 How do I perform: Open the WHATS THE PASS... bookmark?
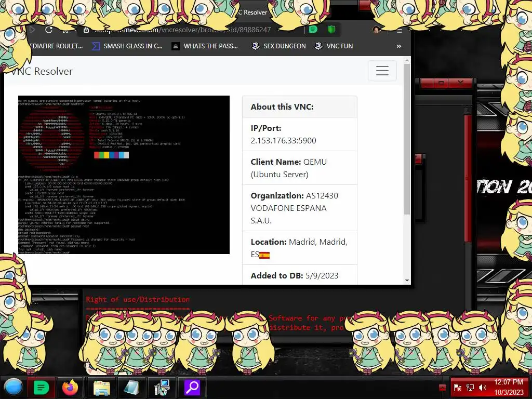tap(205, 46)
